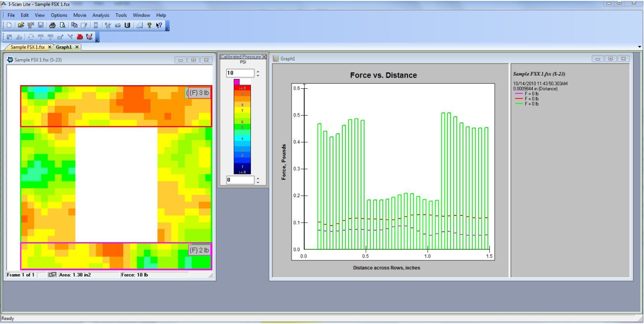Click the upper pressure value field showing 10
The width and height of the screenshot is (644, 324).
[240, 73]
